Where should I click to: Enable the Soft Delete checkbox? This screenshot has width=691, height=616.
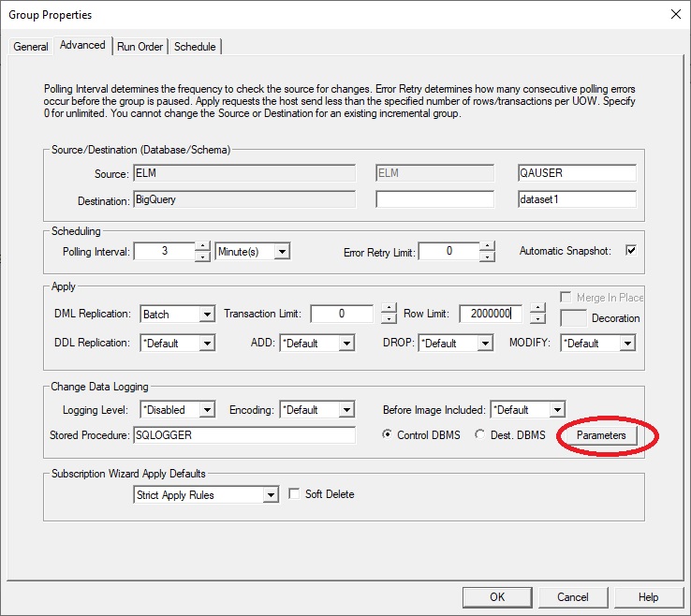pos(295,494)
